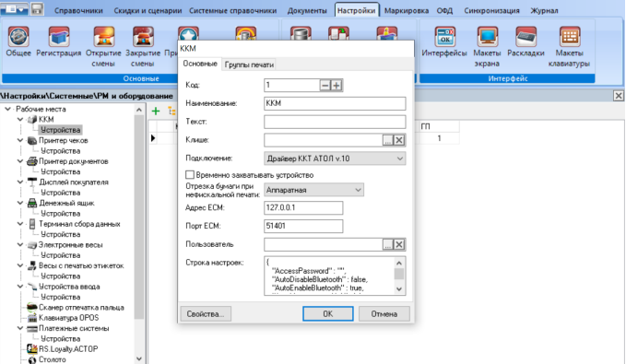This screenshot has width=626, height=364.
Task: Click the Отмена button
Action: [x=384, y=313]
